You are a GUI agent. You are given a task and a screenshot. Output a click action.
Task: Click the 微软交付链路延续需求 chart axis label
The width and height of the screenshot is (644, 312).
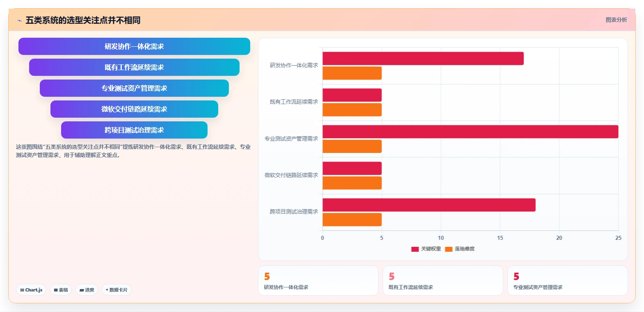click(291, 175)
